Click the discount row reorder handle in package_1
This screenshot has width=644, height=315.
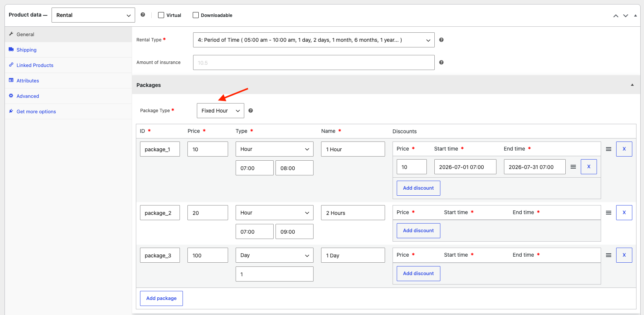click(573, 167)
